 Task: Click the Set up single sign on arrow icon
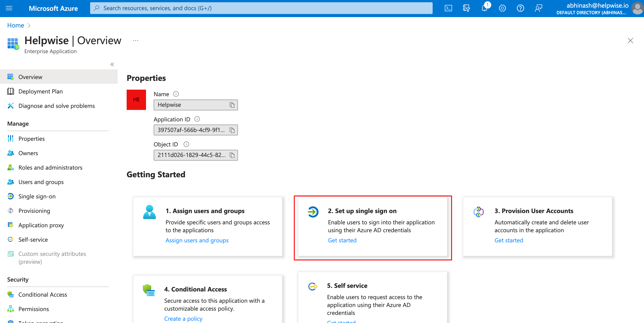[313, 212]
